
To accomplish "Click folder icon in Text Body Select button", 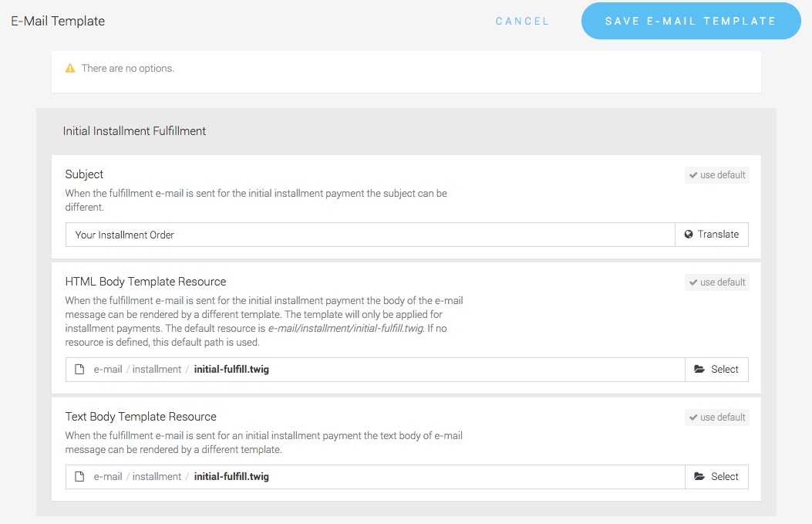I will [x=699, y=477].
